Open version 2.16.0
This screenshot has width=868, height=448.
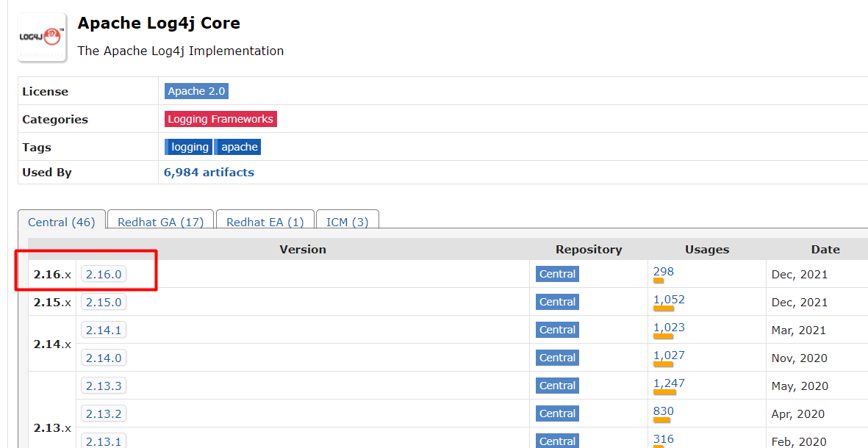click(x=104, y=275)
